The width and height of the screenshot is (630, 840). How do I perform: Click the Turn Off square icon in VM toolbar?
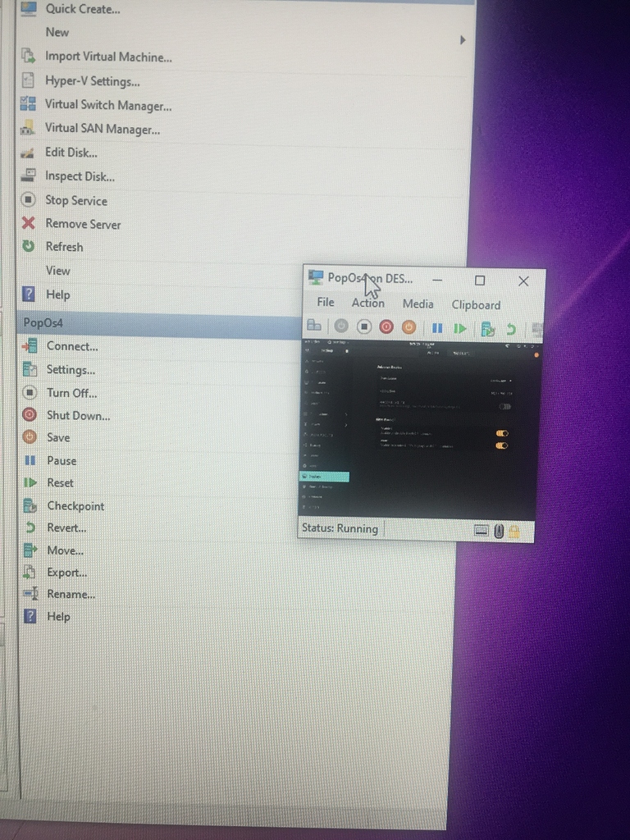(x=364, y=327)
